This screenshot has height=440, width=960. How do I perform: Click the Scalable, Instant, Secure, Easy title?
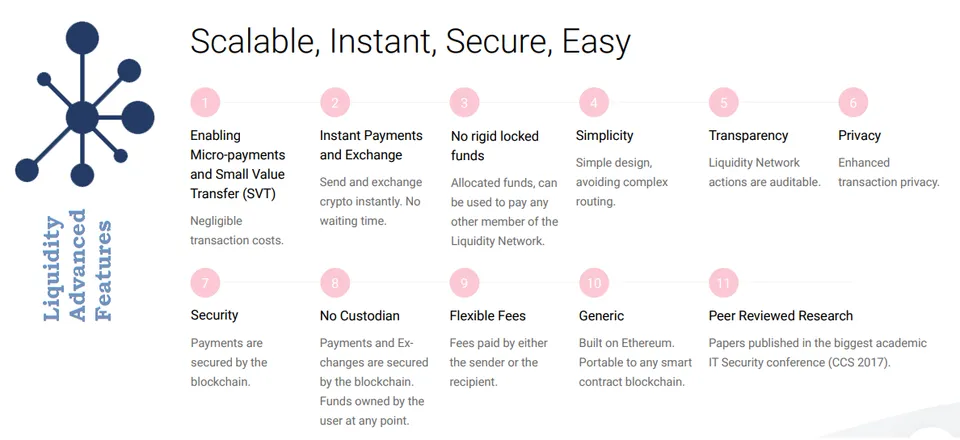[410, 42]
